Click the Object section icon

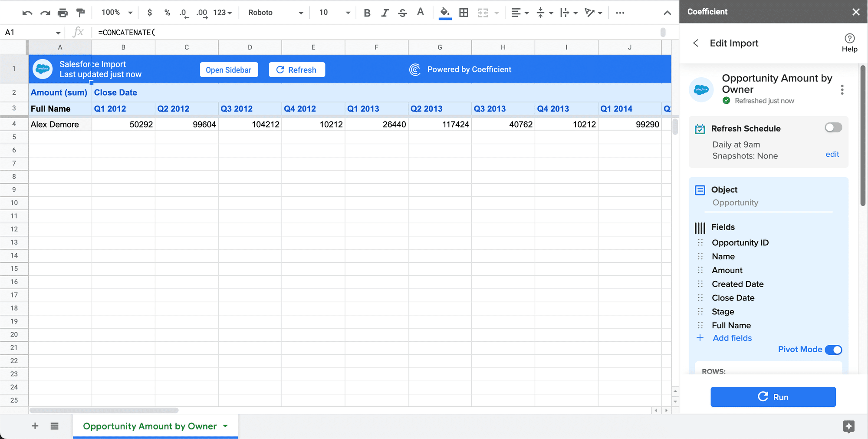point(700,190)
